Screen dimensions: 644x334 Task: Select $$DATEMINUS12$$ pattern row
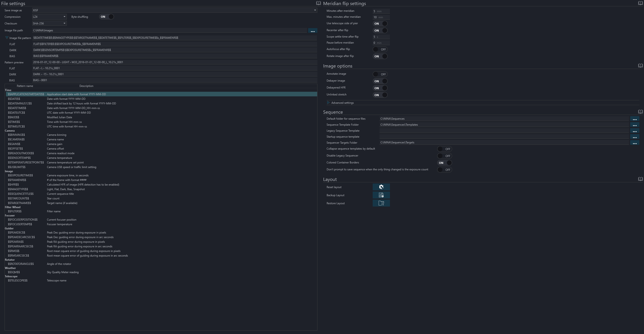coord(161,103)
